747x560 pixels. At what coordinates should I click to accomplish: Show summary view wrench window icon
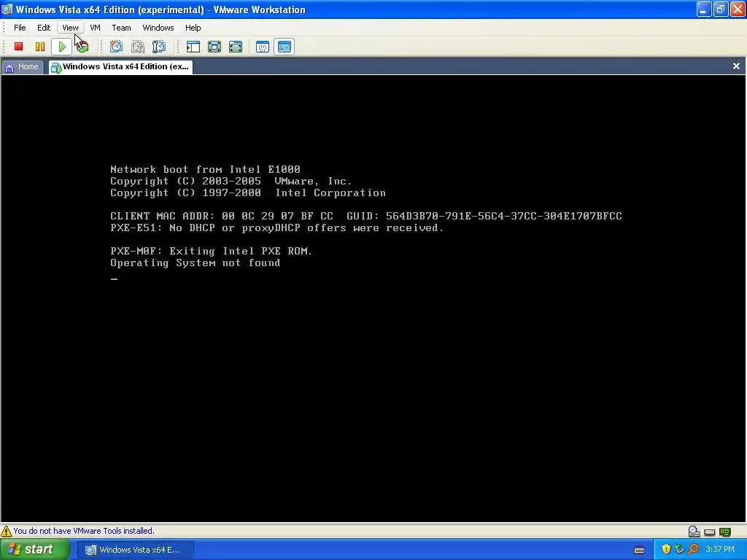263,46
